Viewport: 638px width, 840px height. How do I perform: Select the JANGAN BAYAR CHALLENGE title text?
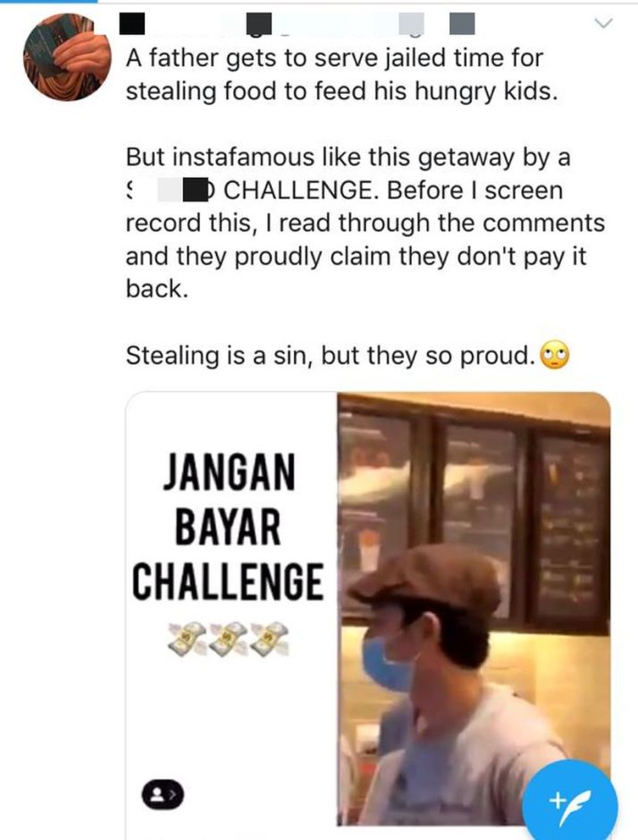[228, 526]
